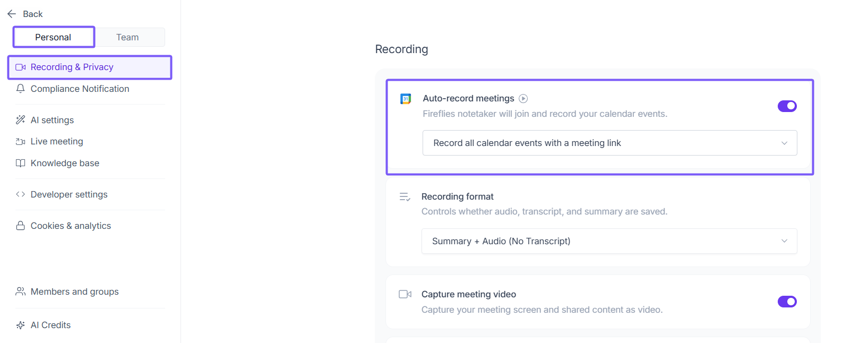Go to Compliance Notification settings
This screenshot has height=343, width=868.
coord(80,89)
